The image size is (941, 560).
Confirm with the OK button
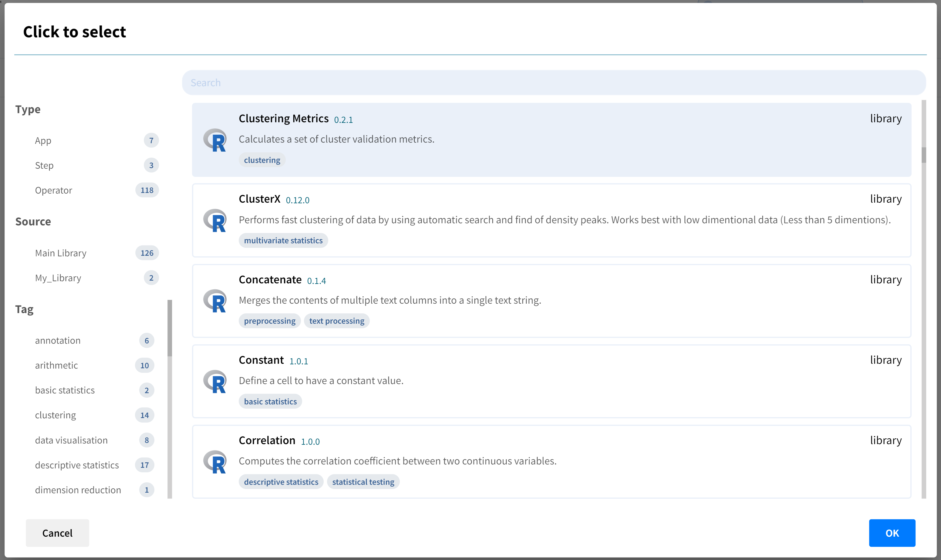(892, 533)
